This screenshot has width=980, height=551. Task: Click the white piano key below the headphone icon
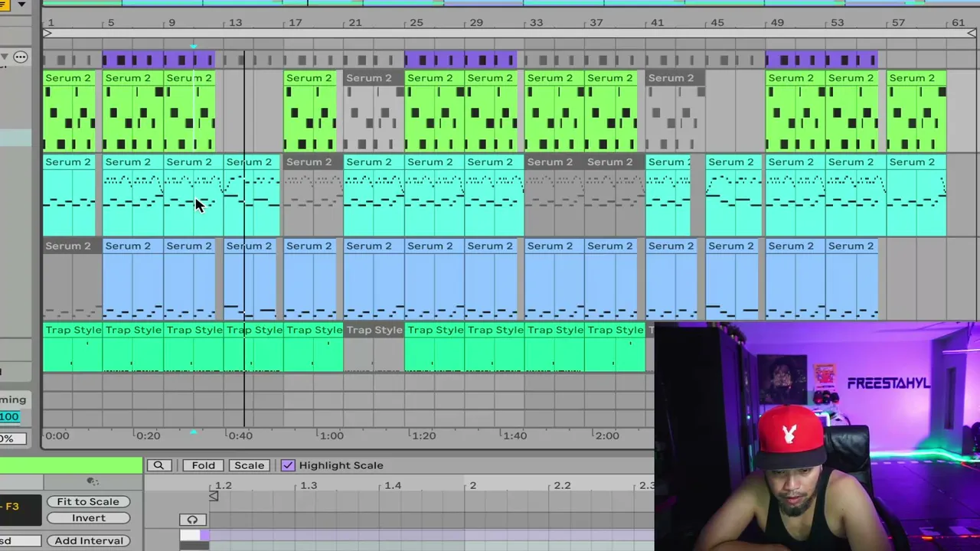(x=190, y=536)
